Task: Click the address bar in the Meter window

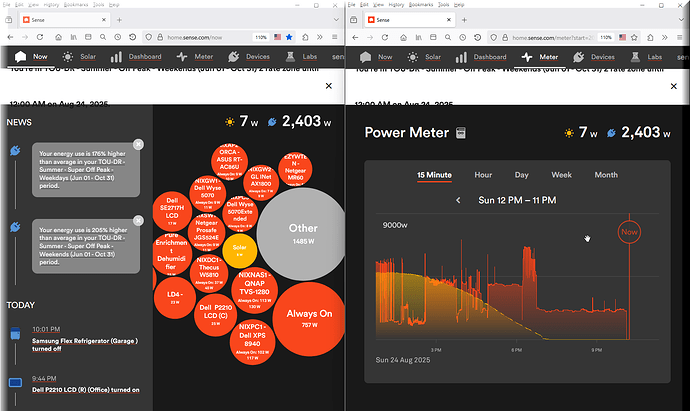Action: (x=552, y=38)
